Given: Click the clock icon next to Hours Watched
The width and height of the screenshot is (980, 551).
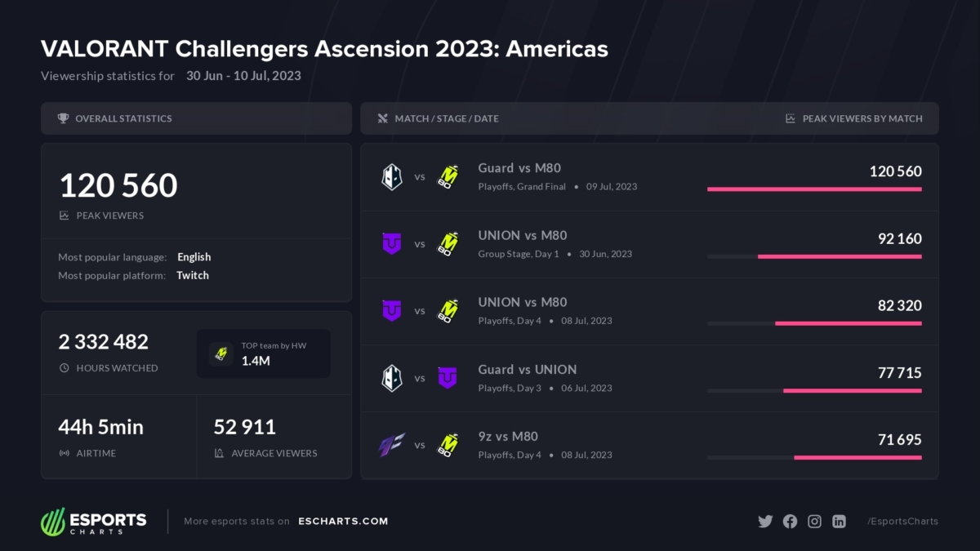Looking at the screenshot, I should (65, 368).
